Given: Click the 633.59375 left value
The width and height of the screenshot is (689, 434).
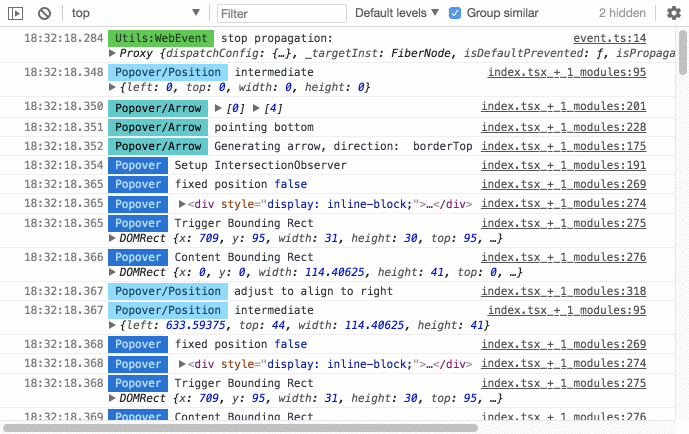Looking at the screenshot, I should coord(196,325).
